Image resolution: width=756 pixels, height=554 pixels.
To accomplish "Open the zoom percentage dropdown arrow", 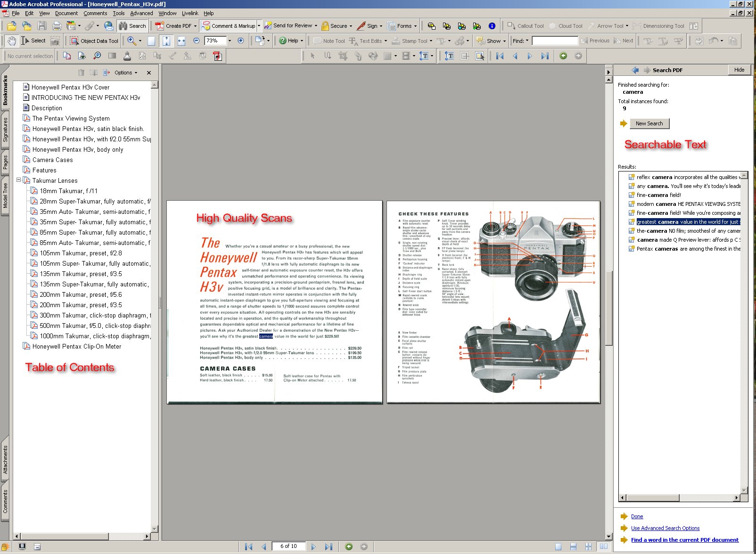I will (x=230, y=41).
